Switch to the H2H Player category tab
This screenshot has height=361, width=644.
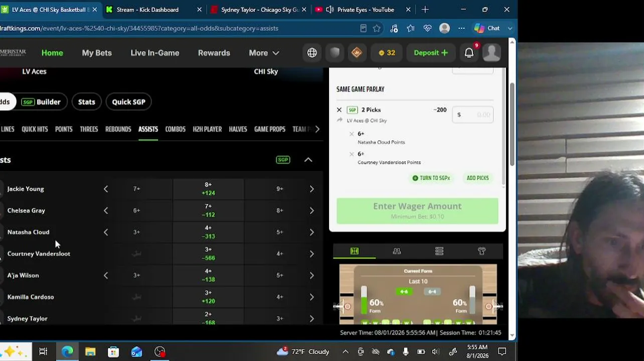point(207,129)
